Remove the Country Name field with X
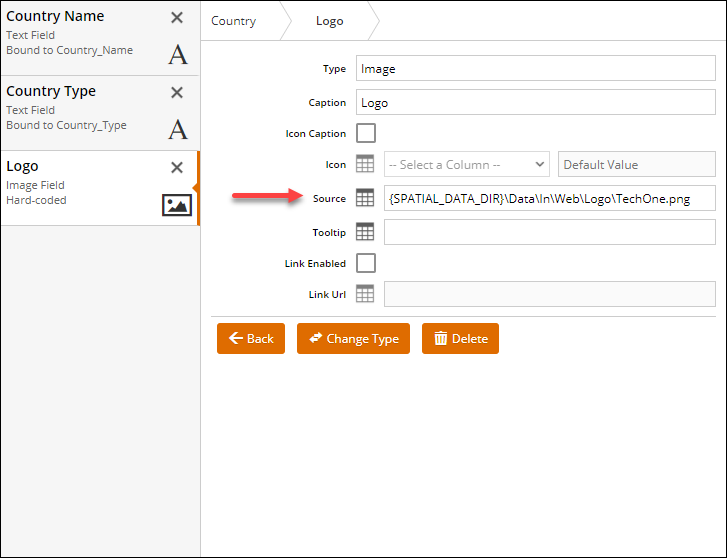Screen dimensions: 727x558 [x=177, y=18]
